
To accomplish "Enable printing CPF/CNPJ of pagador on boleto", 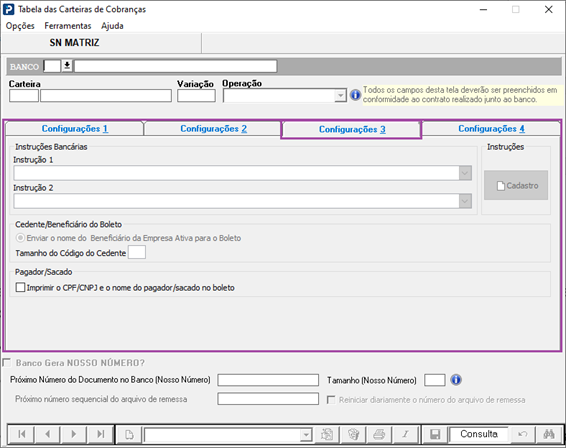I will coord(21,288).
